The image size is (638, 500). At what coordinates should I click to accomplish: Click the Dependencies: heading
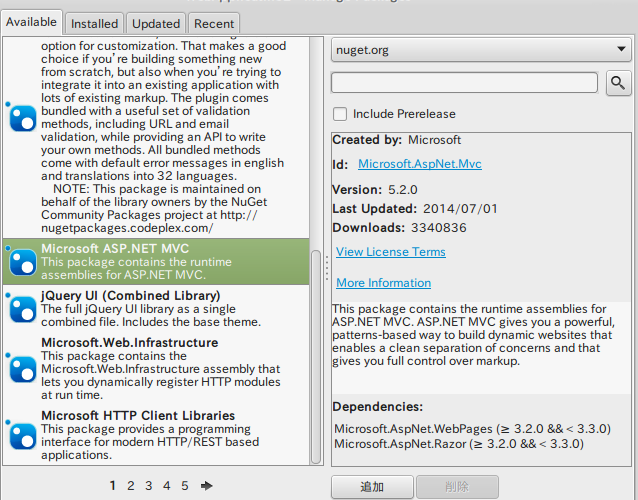coord(378,407)
